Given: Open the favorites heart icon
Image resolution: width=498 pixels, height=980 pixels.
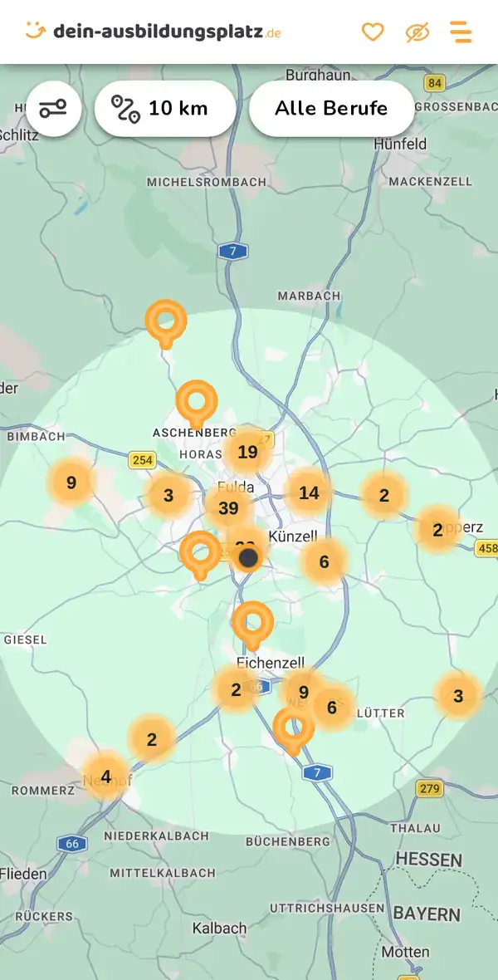Looking at the screenshot, I should (373, 32).
